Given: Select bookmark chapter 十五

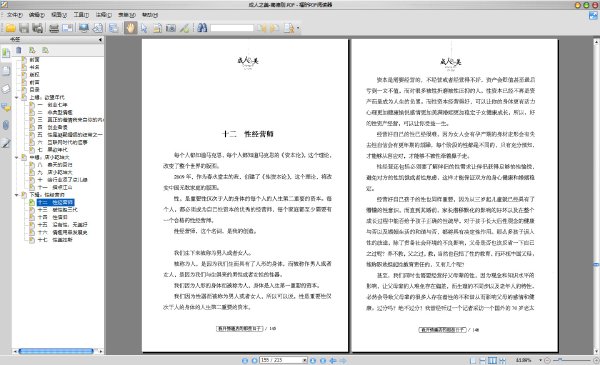Looking at the screenshot, I should pos(62,225).
